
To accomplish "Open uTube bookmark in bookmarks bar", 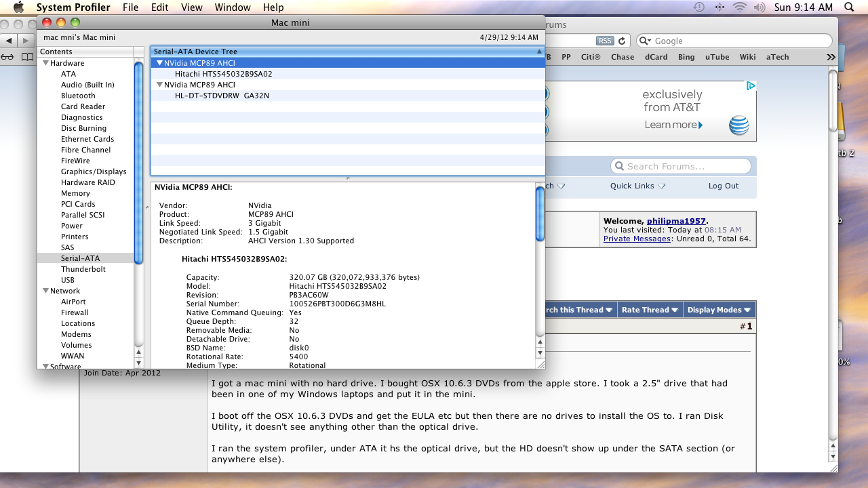I will [x=717, y=57].
